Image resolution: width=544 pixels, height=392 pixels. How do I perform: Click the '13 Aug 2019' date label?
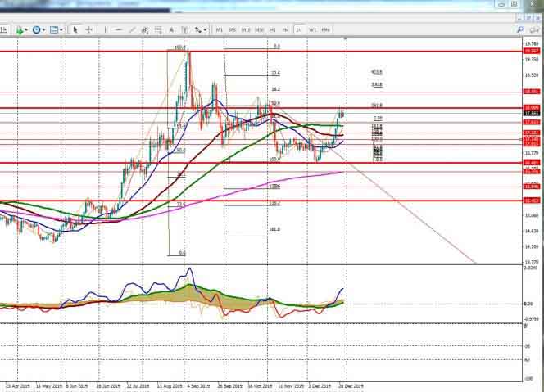coord(170,385)
